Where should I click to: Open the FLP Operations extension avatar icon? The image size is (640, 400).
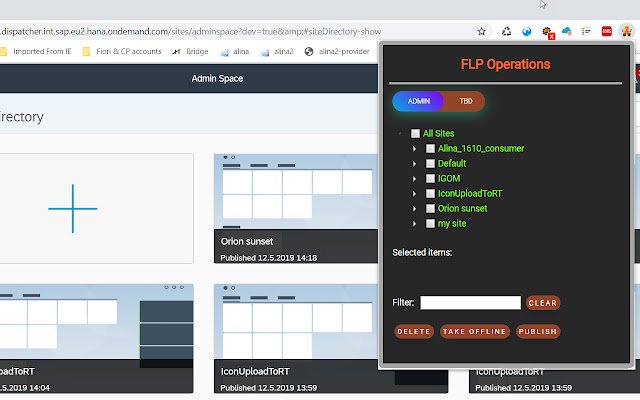click(x=626, y=31)
